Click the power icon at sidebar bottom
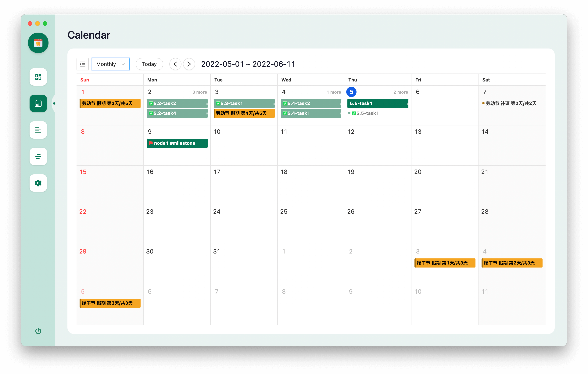The height and width of the screenshot is (374, 588). (38, 331)
